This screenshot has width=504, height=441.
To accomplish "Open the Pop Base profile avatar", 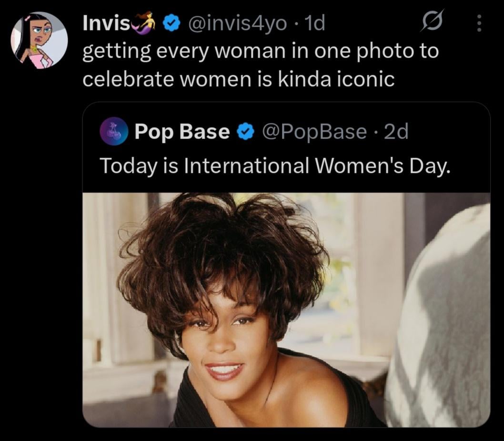I will pyautogui.click(x=113, y=131).
